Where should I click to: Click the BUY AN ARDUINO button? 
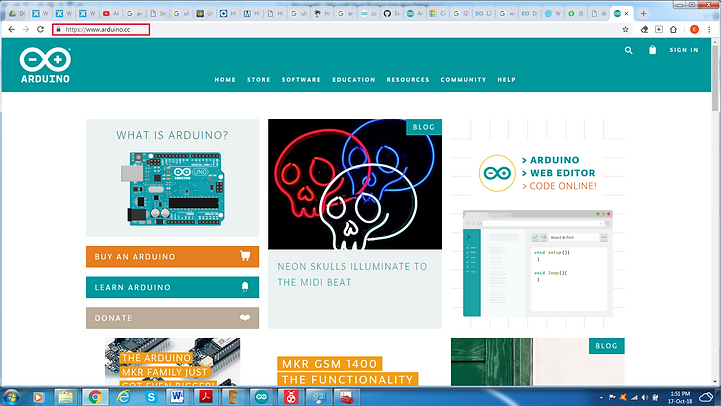coord(172,257)
